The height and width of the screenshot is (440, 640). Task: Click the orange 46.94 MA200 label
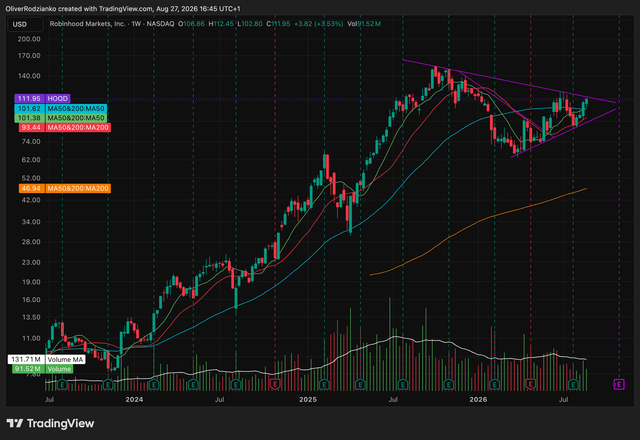64,188
